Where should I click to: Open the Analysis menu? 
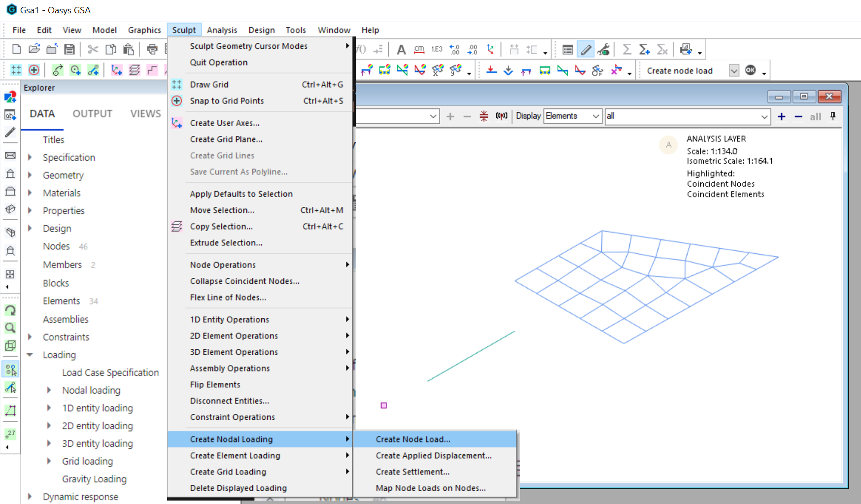[x=222, y=30]
